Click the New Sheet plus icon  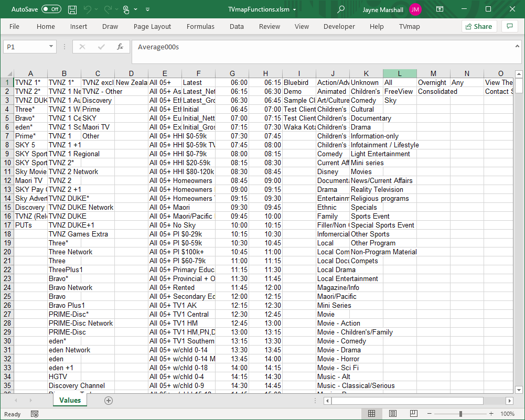(x=109, y=401)
